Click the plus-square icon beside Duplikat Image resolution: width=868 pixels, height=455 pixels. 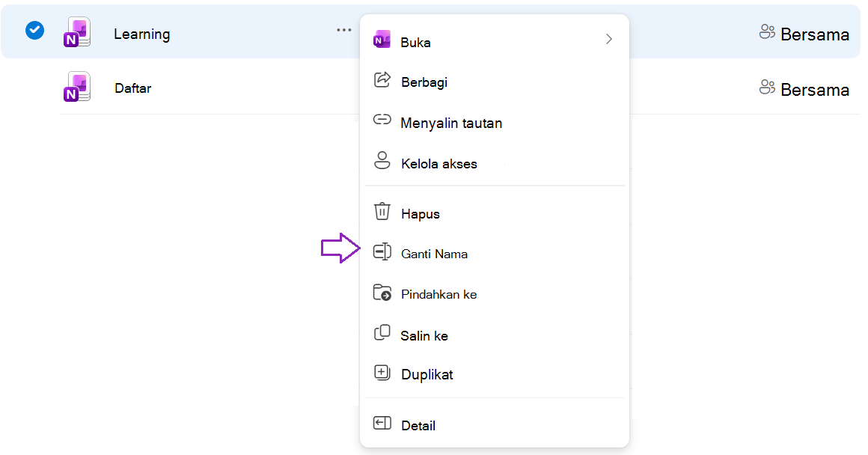[x=382, y=373]
